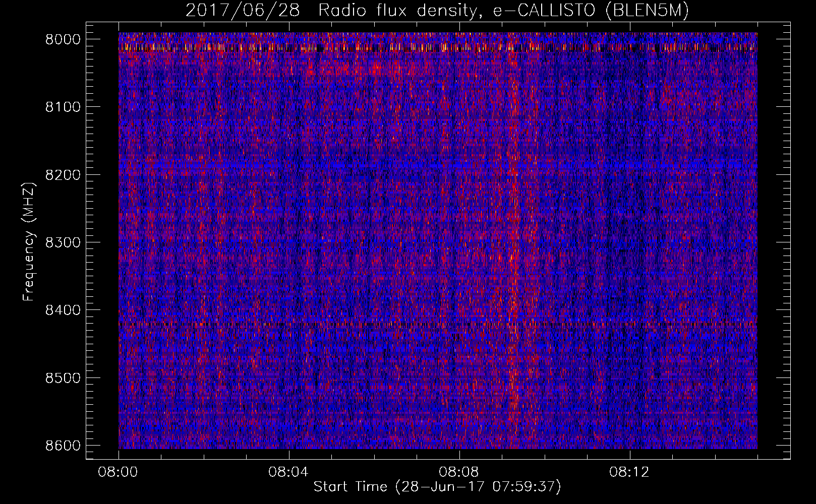Click the 8100 frequency tick label
816x504 pixels.
(63, 107)
